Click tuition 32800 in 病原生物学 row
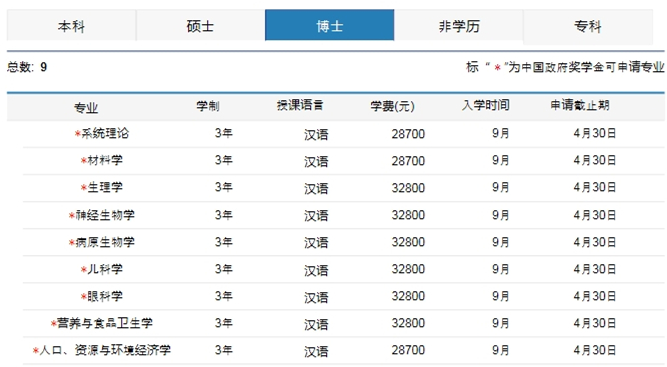This screenshot has width=667, height=367. [x=408, y=242]
